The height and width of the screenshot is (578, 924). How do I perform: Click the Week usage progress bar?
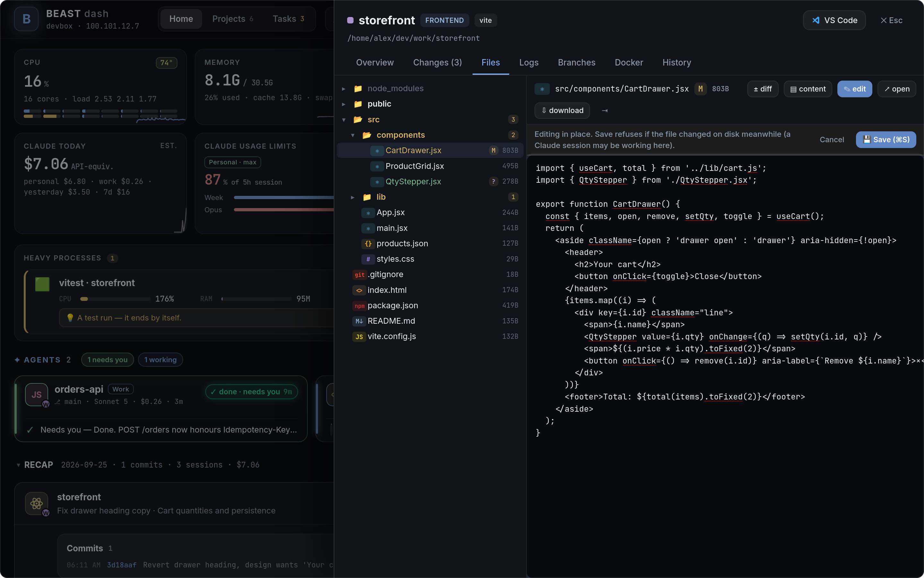click(x=284, y=197)
